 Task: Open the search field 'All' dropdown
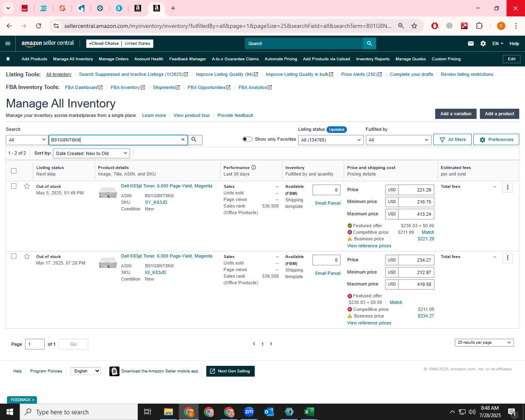[27, 140]
